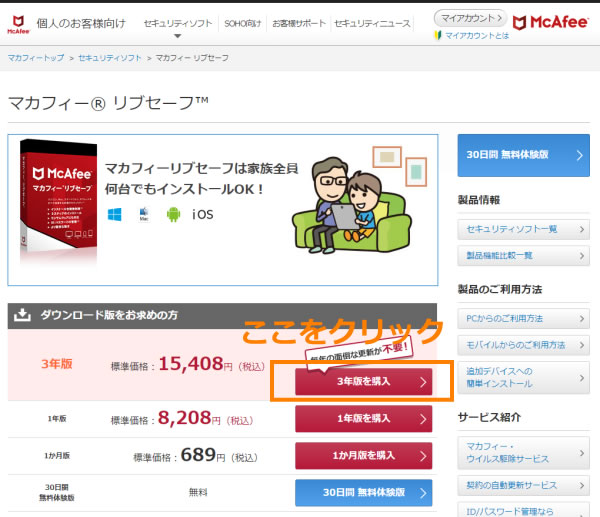Click the top 30日間 無料体験版 blue banner
The height and width of the screenshot is (517, 600).
pyautogui.click(x=523, y=155)
